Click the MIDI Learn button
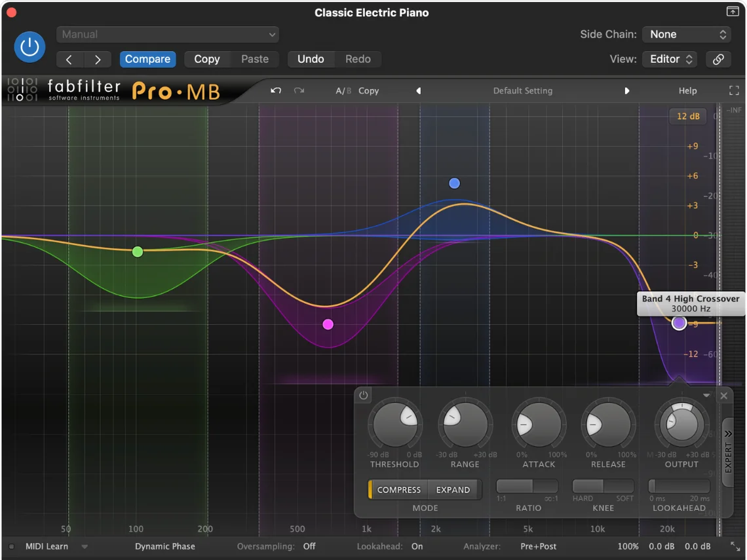The image size is (747, 560). click(x=47, y=546)
